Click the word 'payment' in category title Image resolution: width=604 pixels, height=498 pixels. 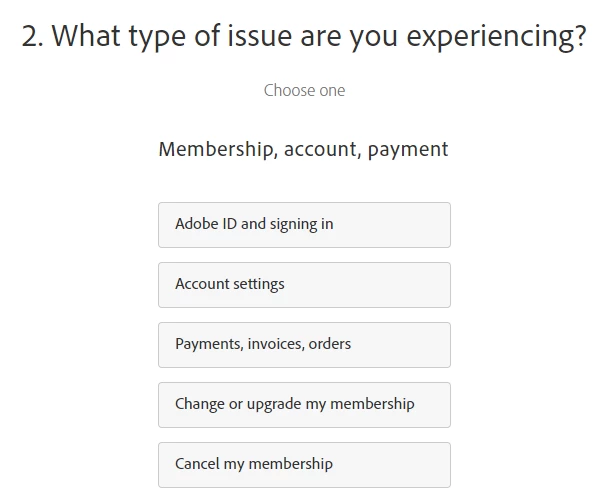coord(408,150)
